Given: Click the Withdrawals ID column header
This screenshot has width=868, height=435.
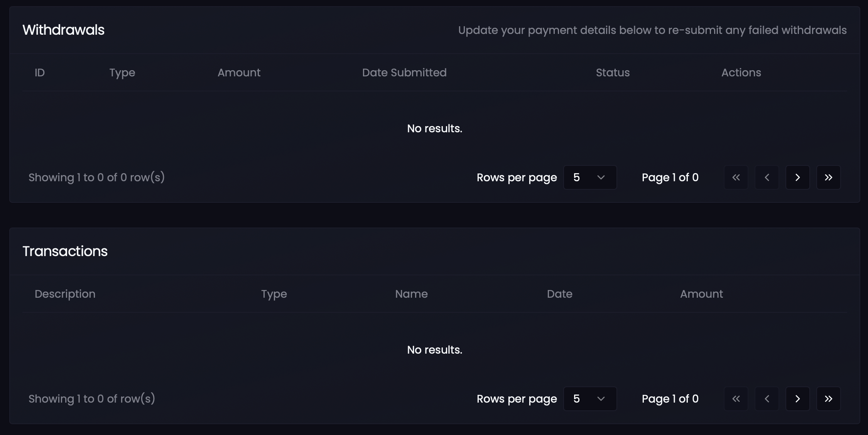Looking at the screenshot, I should [x=40, y=72].
